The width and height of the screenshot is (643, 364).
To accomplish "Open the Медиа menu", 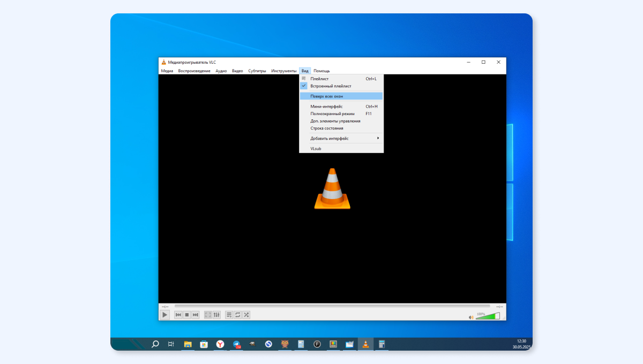I will click(x=167, y=71).
